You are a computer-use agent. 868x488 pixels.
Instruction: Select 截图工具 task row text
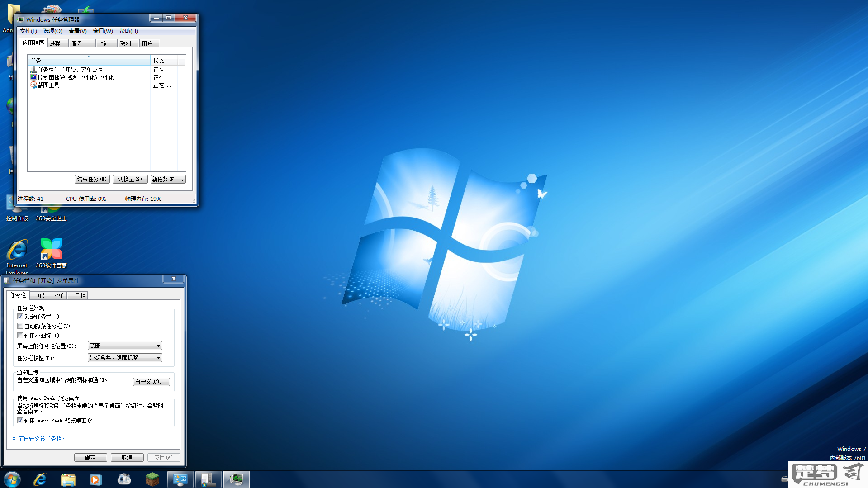[x=48, y=85]
